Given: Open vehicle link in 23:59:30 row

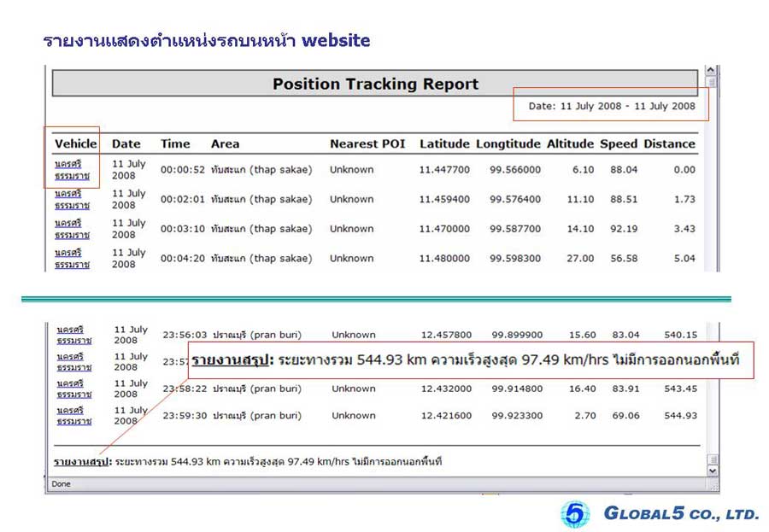Looking at the screenshot, I should (x=73, y=416).
